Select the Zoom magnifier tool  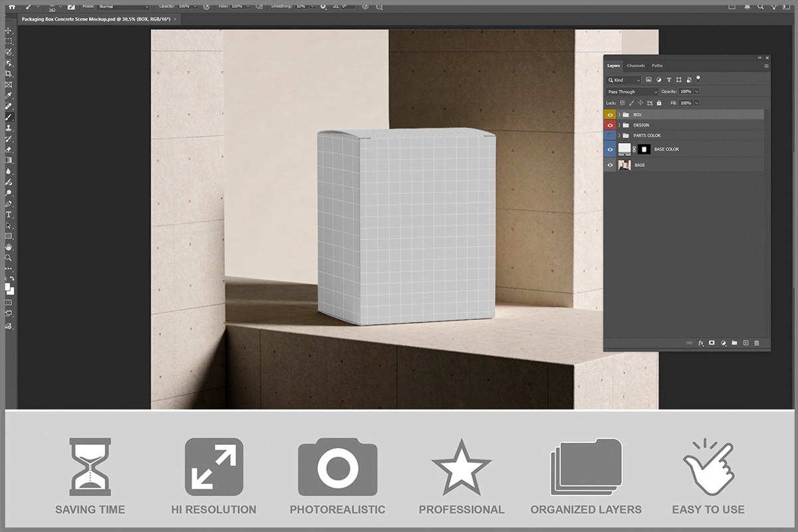click(x=9, y=258)
